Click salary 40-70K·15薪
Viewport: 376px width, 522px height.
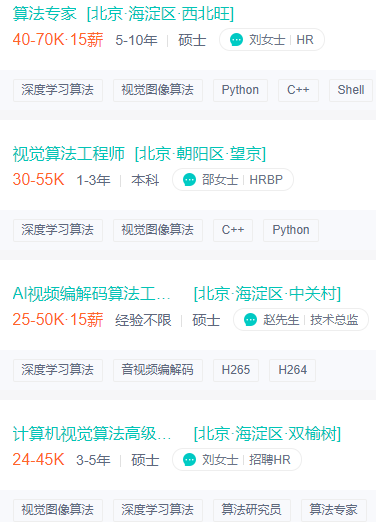point(58,40)
